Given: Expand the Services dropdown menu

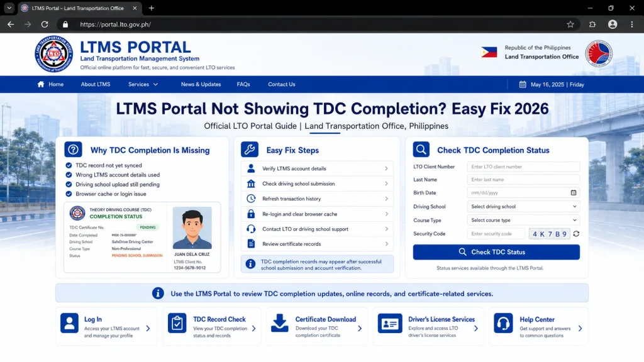Looking at the screenshot, I should pyautogui.click(x=143, y=84).
